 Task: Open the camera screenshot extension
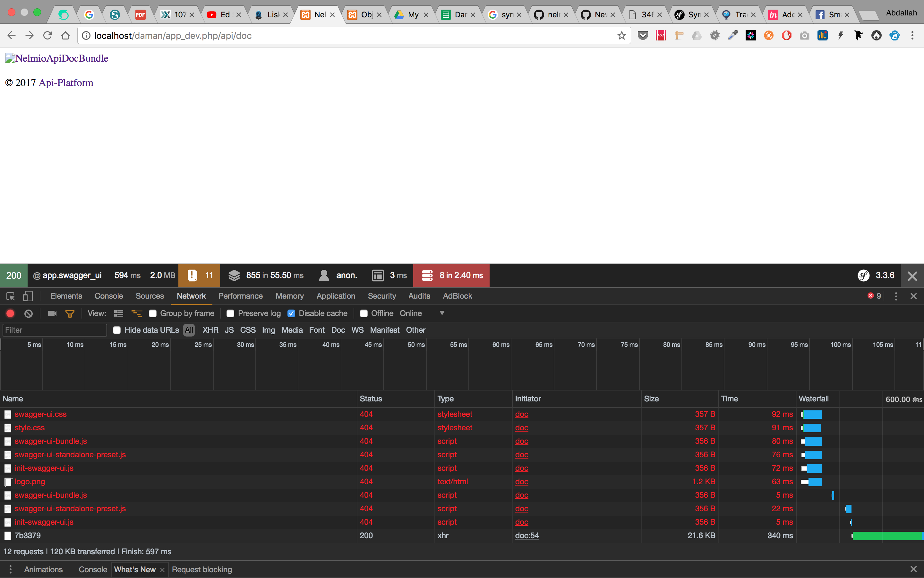[x=805, y=36]
